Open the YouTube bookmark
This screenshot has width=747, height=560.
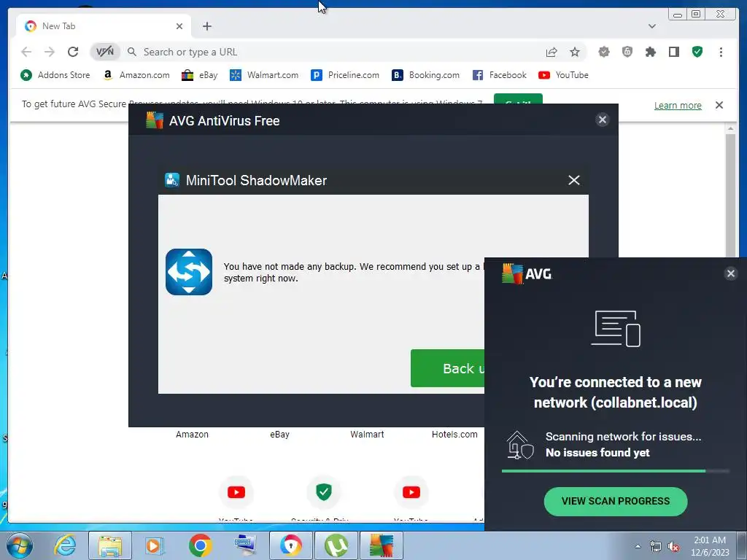pos(564,75)
